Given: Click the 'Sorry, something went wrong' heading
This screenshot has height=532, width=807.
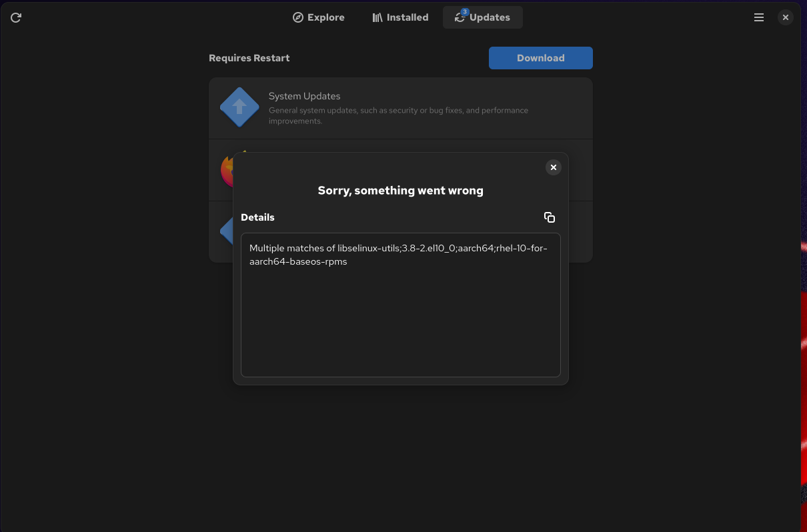Looking at the screenshot, I should 401,191.
